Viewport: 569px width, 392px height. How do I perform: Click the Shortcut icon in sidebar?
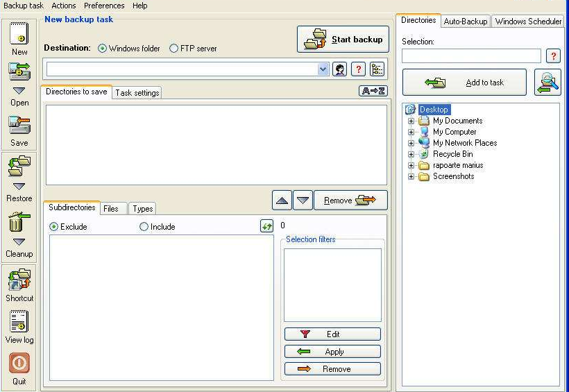tap(19, 280)
